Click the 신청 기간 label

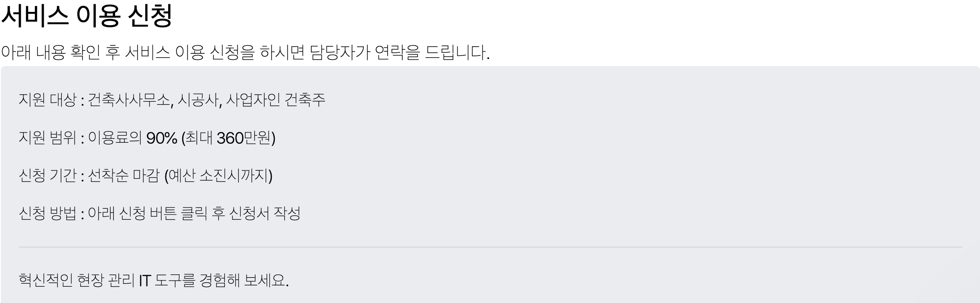[48, 176]
